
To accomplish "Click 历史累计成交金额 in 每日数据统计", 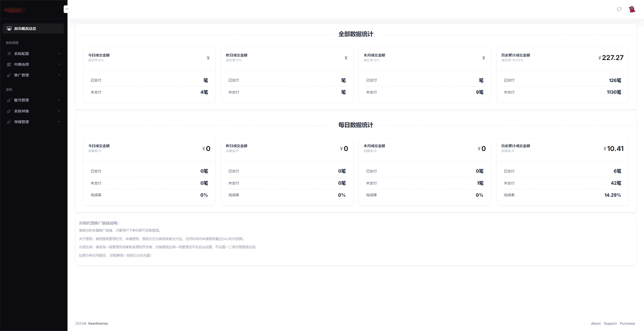I will coord(516,146).
